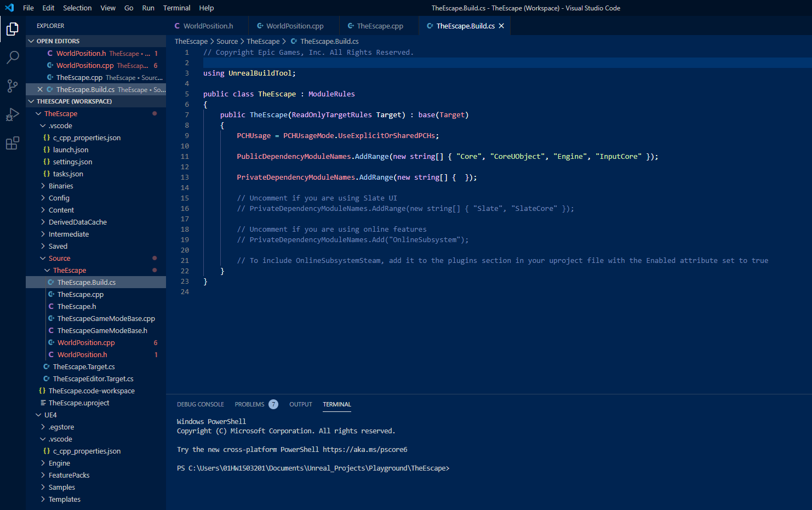
Task: Click the Problems count badge
Action: coord(273,404)
